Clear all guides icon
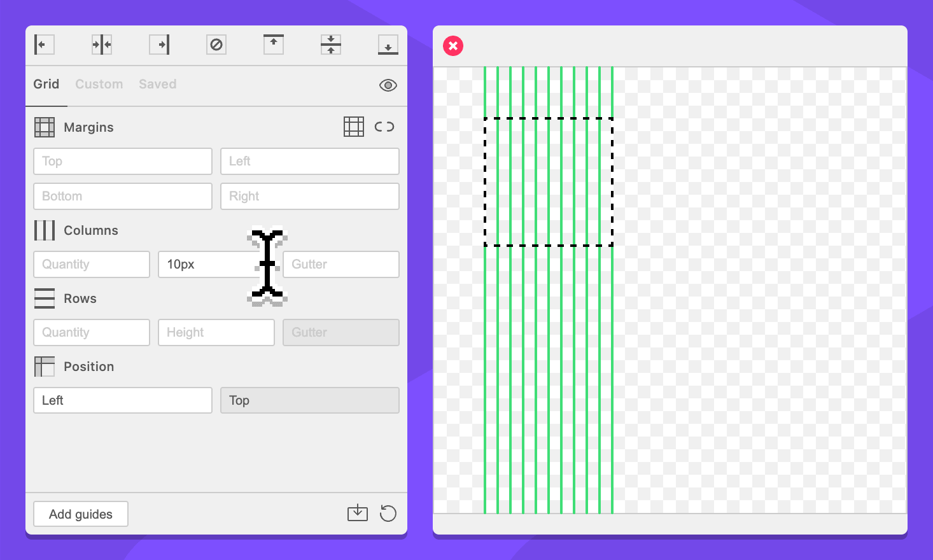 click(216, 45)
